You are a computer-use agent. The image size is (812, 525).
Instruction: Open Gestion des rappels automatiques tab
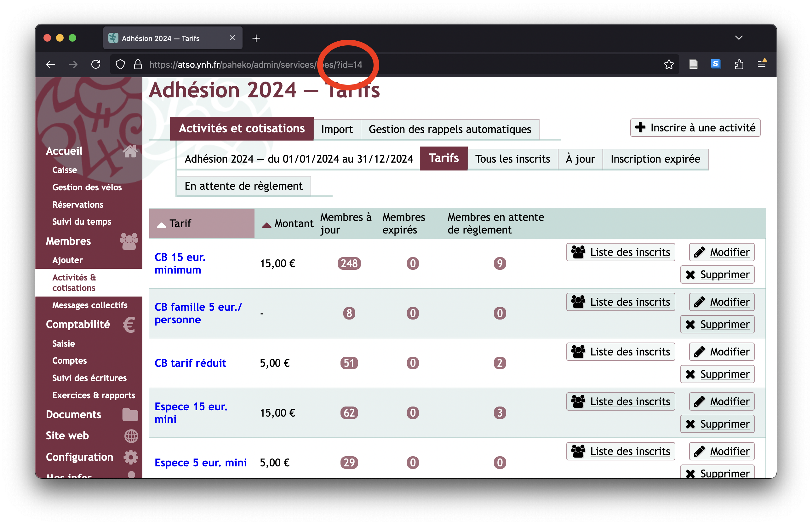point(449,129)
